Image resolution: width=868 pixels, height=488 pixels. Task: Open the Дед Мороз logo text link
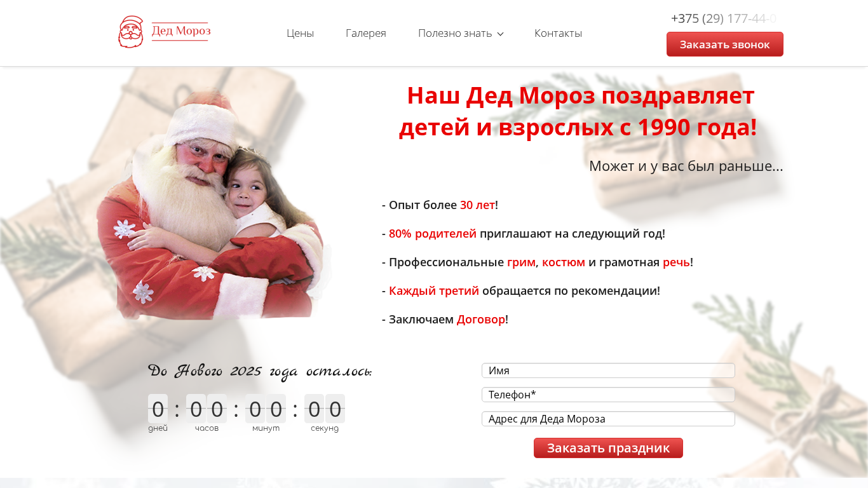pyautogui.click(x=181, y=31)
